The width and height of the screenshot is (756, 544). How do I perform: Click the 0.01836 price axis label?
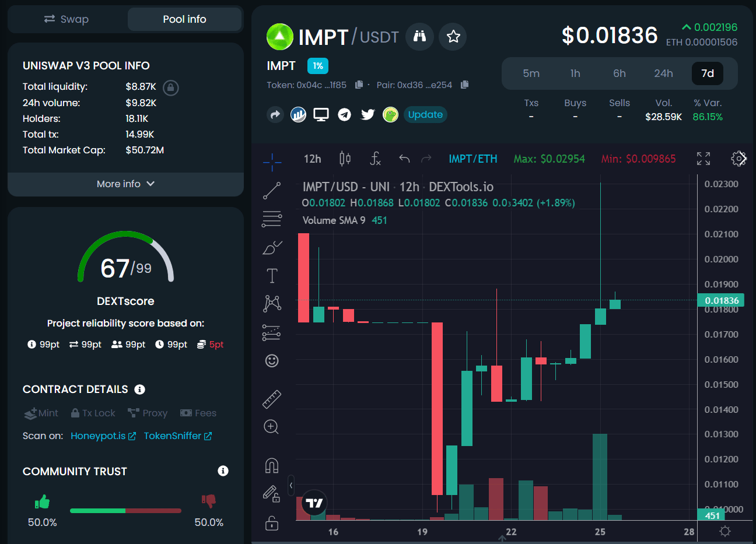(722, 300)
